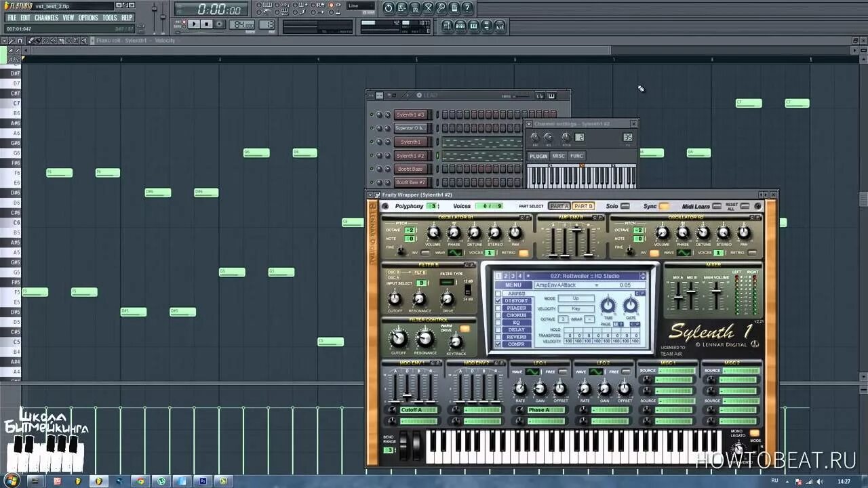Show the playlist window icon
This screenshot has width=868, height=488.
[x=447, y=26]
